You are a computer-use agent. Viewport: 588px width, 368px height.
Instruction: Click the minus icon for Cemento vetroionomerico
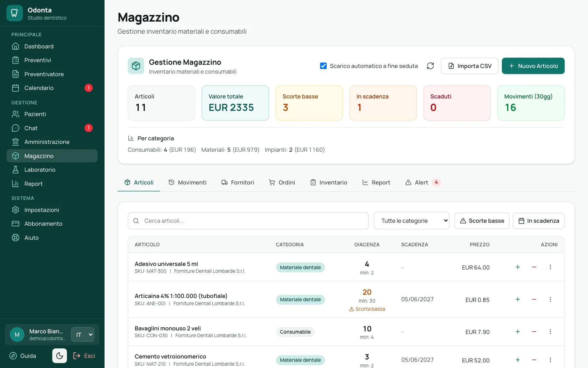tap(534, 360)
